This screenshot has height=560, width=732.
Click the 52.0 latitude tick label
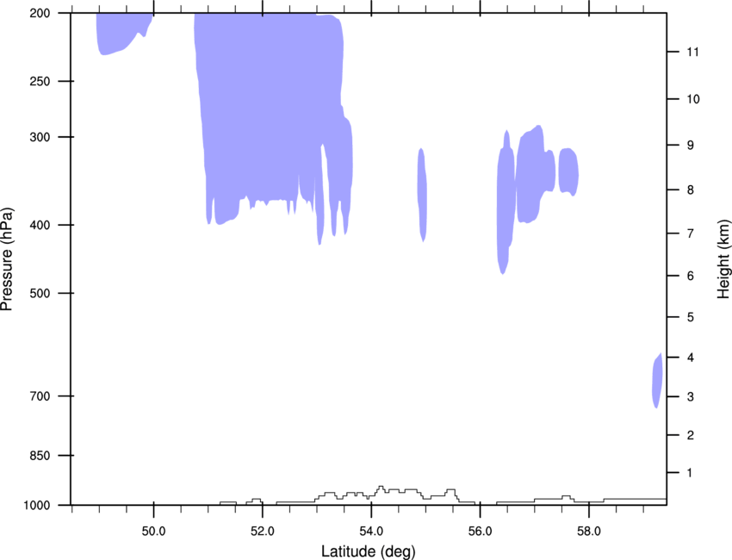263,532
